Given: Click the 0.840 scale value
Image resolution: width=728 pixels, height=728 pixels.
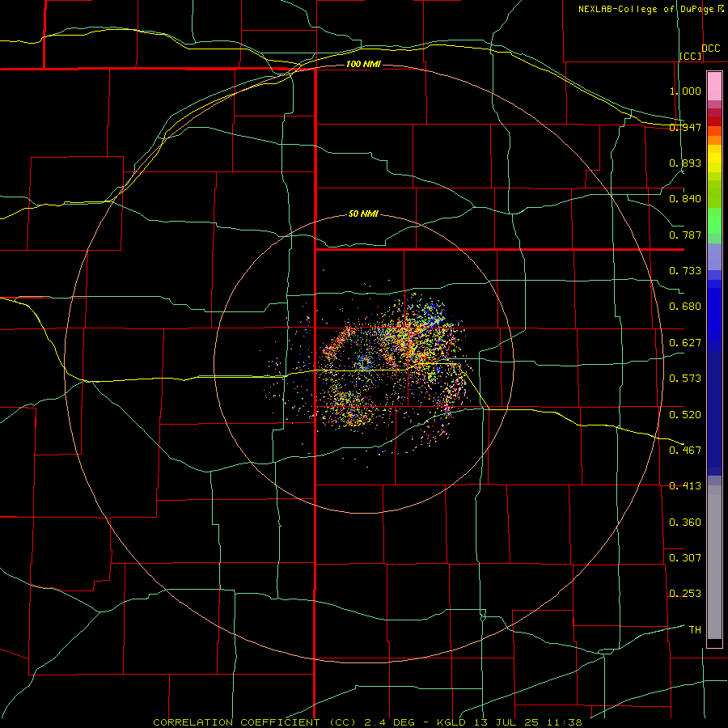Looking at the screenshot, I should [685, 199].
